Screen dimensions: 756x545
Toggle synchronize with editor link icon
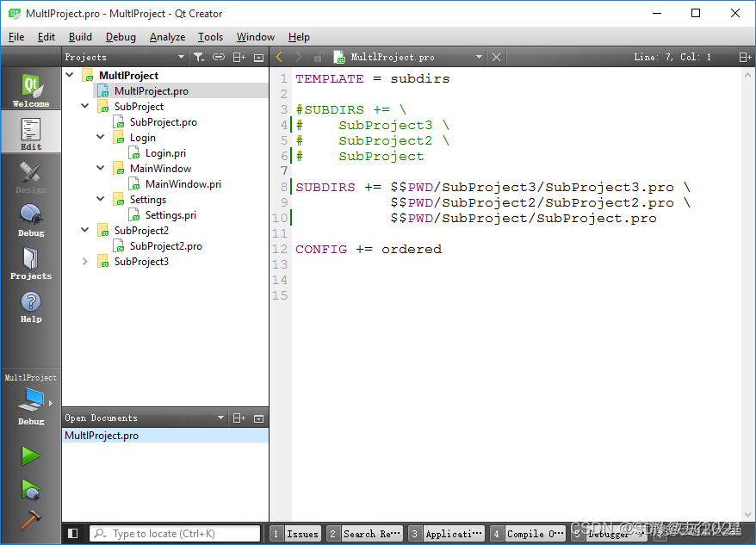point(219,58)
